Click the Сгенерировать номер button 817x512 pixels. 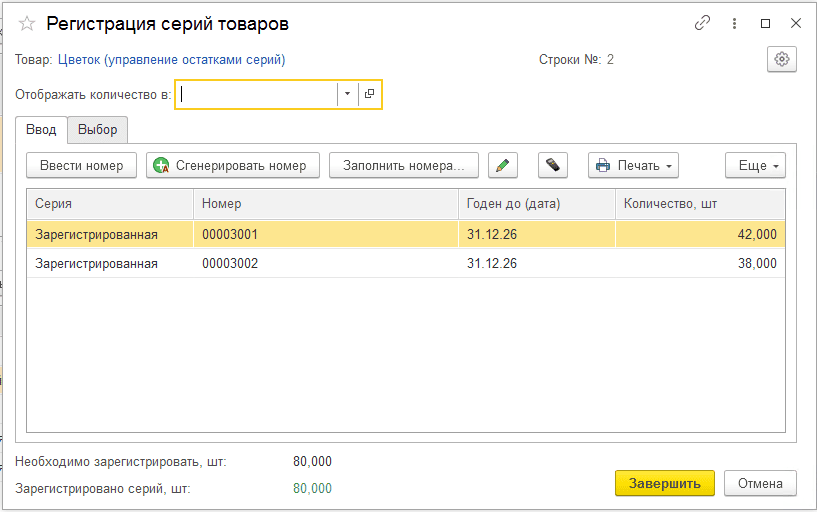(233, 166)
